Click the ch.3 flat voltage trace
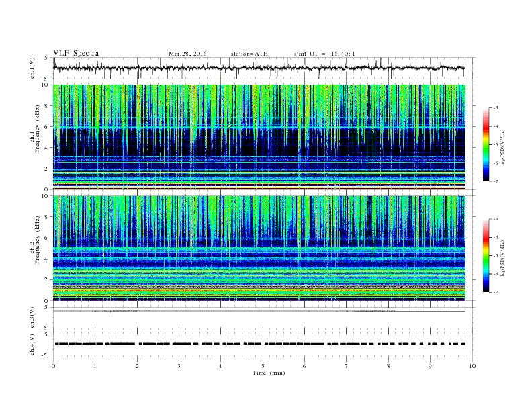532x411 pixels. [259, 311]
